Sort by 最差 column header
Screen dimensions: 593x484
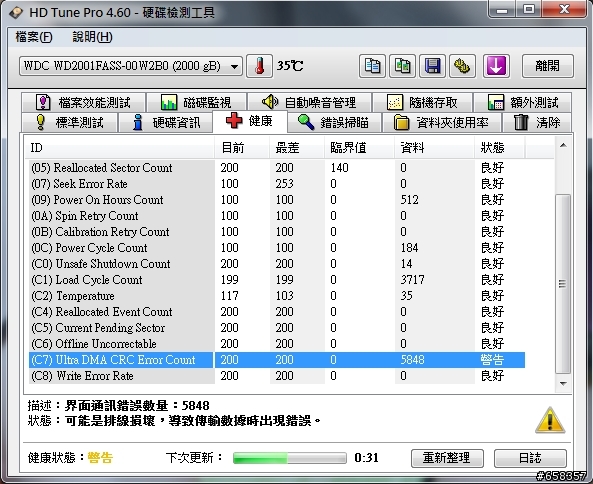[x=297, y=147]
